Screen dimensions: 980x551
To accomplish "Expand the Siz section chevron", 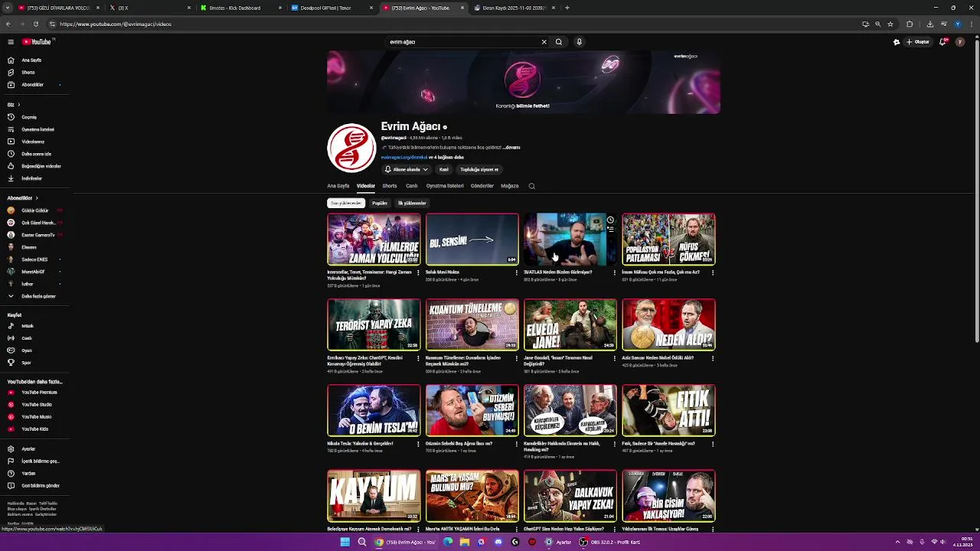I will (18, 105).
